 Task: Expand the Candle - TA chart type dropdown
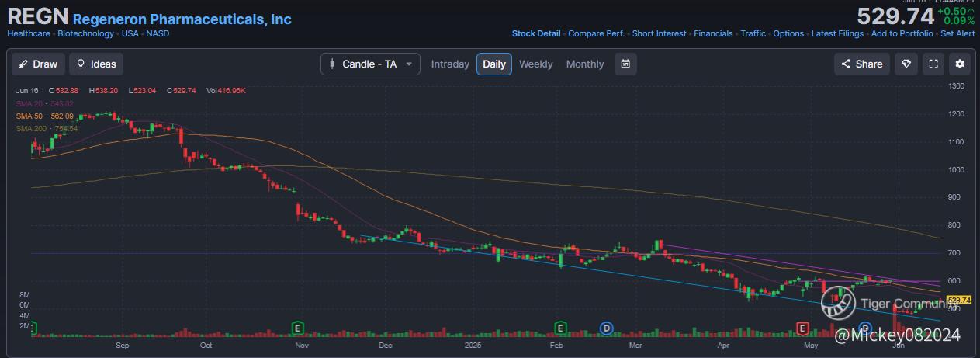(371, 64)
